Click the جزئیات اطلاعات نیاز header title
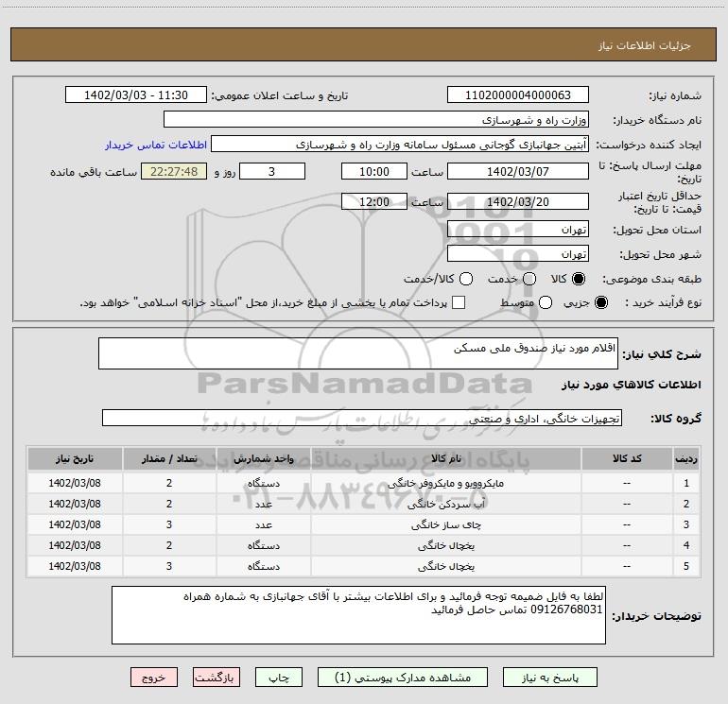This screenshot has height=704, width=728. click(x=644, y=45)
